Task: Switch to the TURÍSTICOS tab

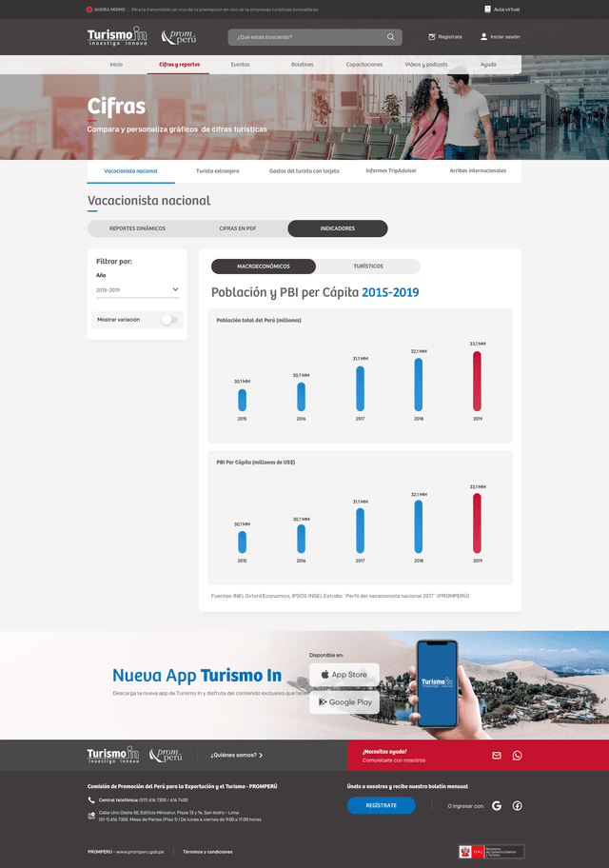Action: (x=368, y=266)
